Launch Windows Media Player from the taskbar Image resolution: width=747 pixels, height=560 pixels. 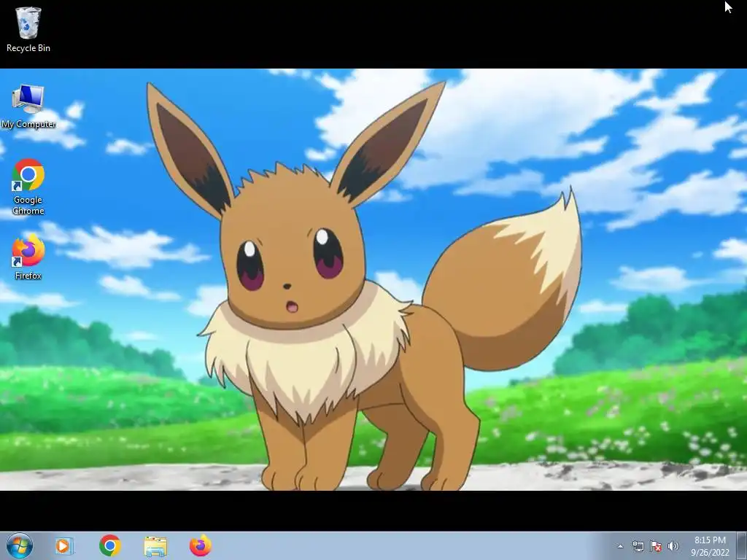pos(64,545)
